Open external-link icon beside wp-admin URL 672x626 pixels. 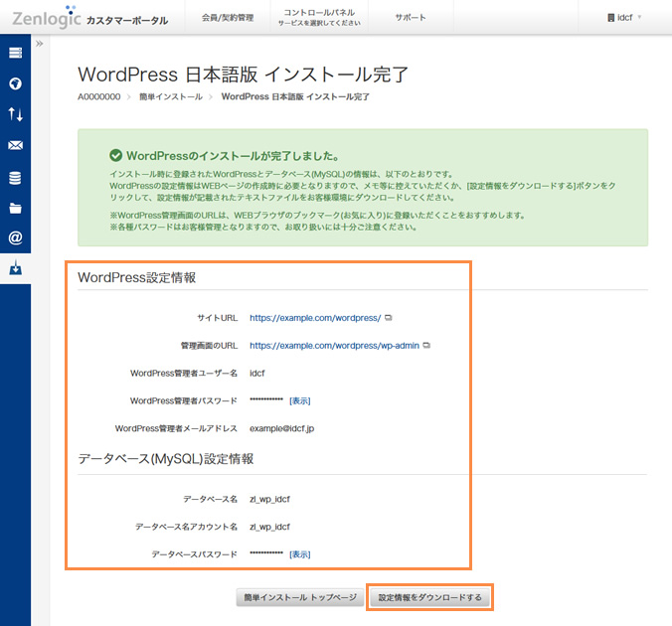426,346
